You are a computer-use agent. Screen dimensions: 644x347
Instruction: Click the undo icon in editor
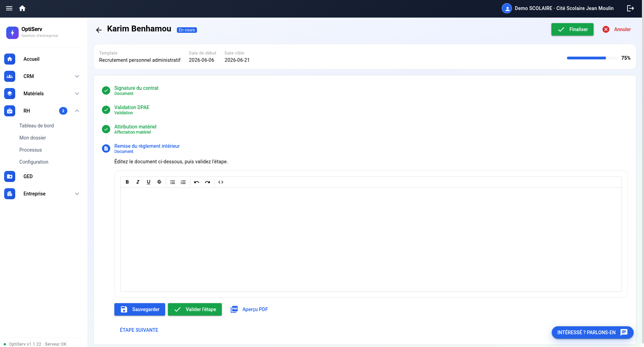point(197,182)
